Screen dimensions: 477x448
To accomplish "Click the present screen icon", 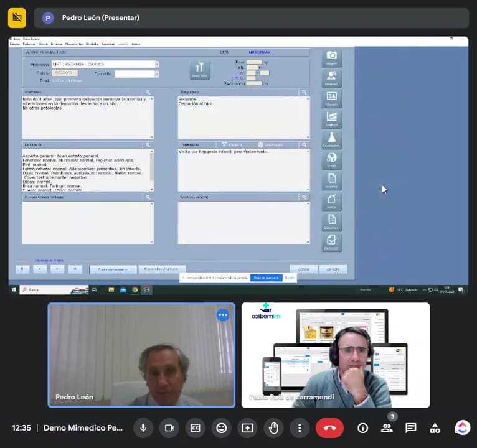I will (x=247, y=428).
